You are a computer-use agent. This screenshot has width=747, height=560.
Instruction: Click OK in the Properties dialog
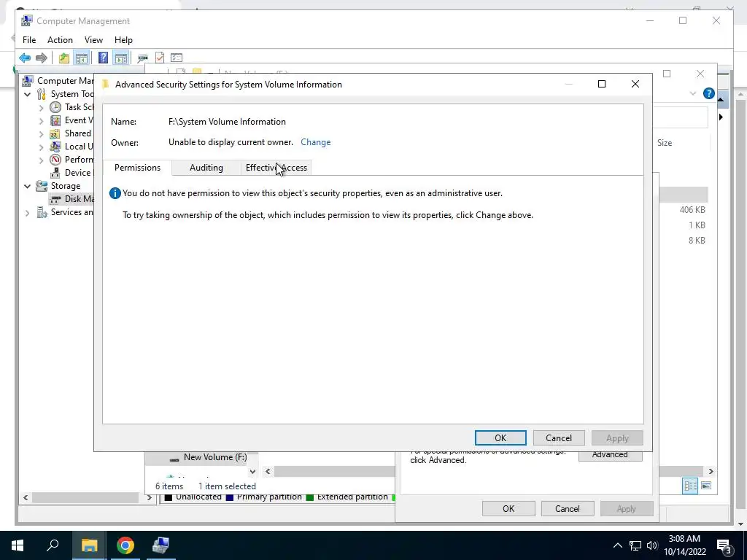[508, 508]
